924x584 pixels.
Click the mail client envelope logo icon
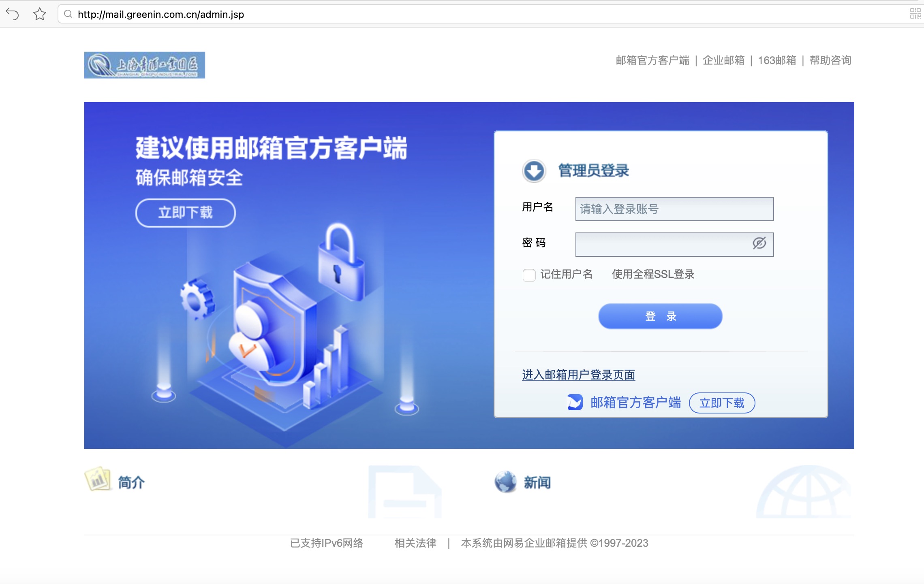(x=575, y=402)
